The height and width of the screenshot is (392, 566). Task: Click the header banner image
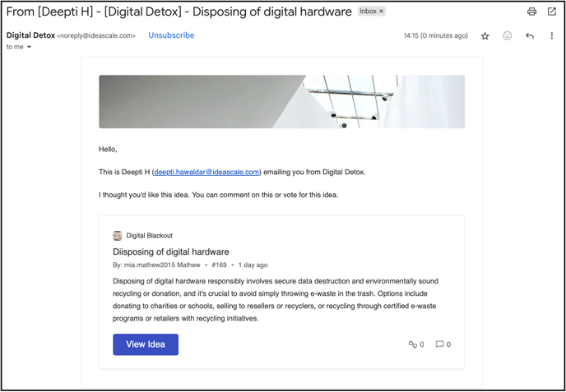(281, 102)
